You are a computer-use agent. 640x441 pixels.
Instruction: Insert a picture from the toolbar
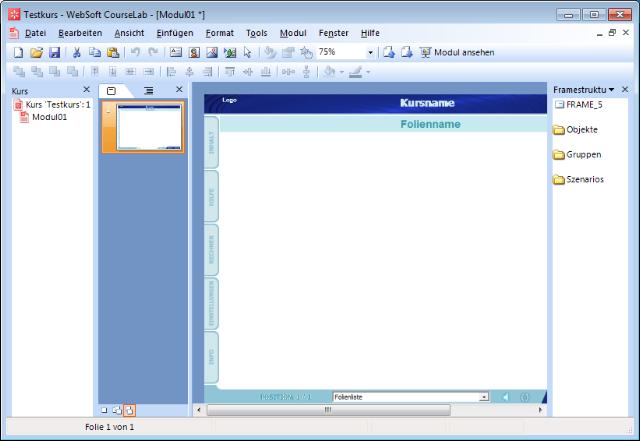tap(212, 52)
